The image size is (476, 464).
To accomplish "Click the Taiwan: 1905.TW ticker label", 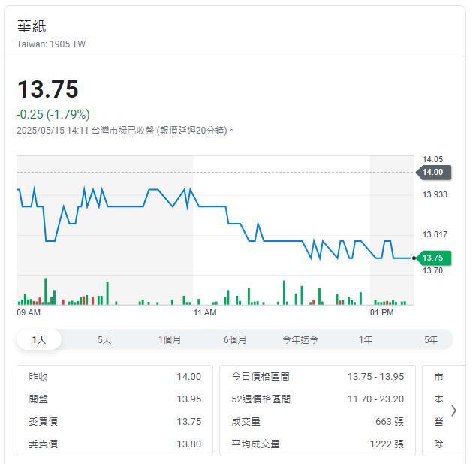I will tap(51, 44).
